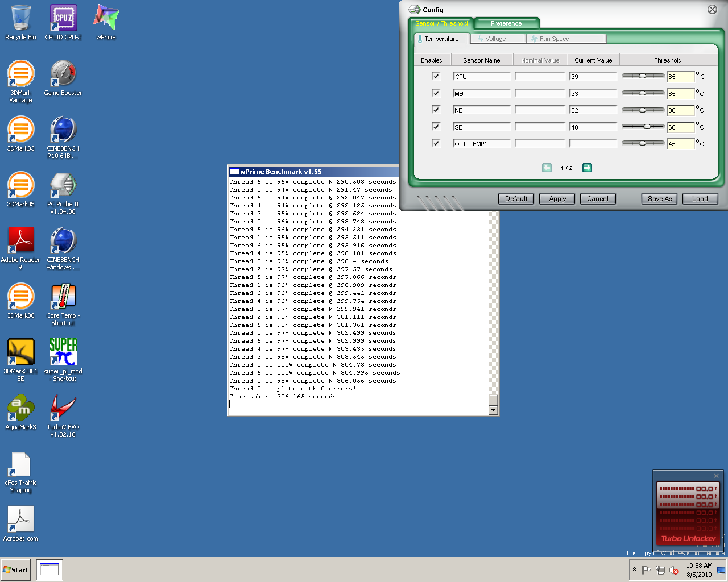Select the Temperature sub-tab

click(441, 39)
